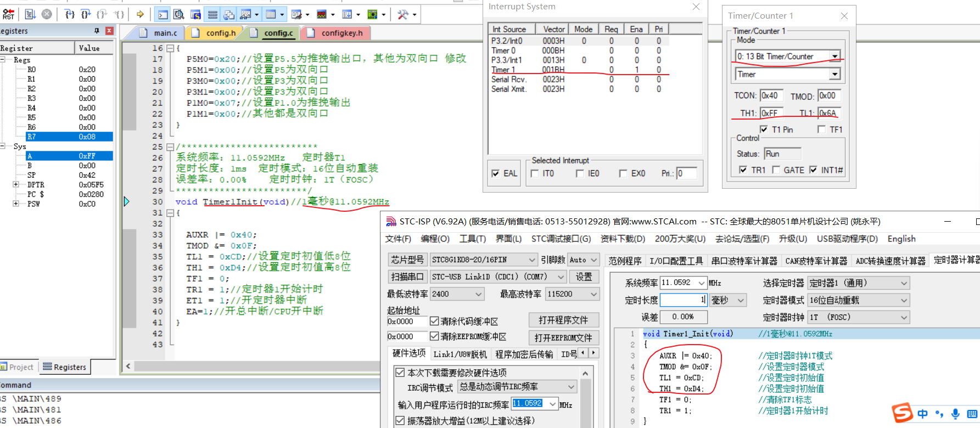Toggle the Symbols Window icon
The width and height of the screenshot is (980, 428).
(x=195, y=14)
